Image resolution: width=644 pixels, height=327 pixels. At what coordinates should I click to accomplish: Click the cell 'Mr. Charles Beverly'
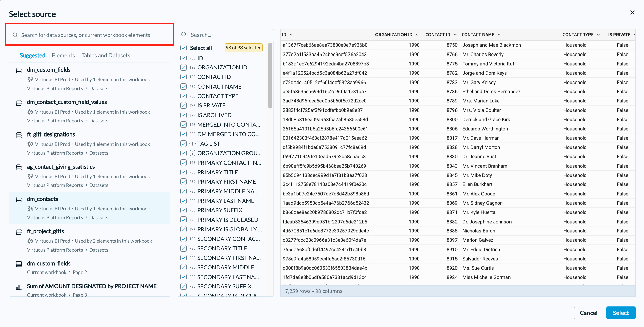coord(483,54)
